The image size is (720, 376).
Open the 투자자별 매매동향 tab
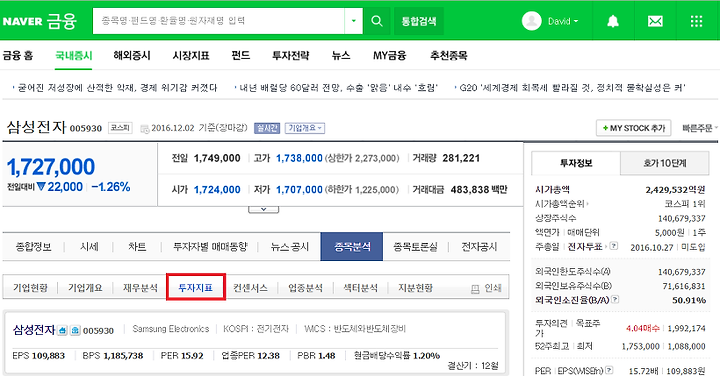[x=210, y=247]
